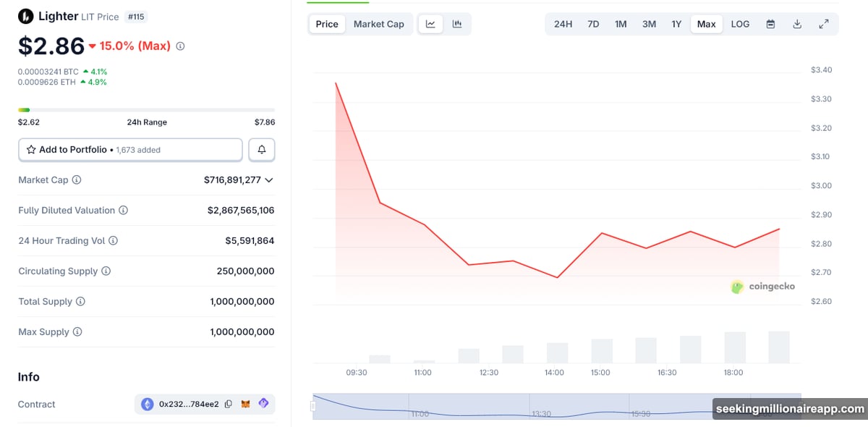Image resolution: width=868 pixels, height=427 pixels.
Task: Expand the Market Cap breakdown chevron
Action: pos(269,179)
